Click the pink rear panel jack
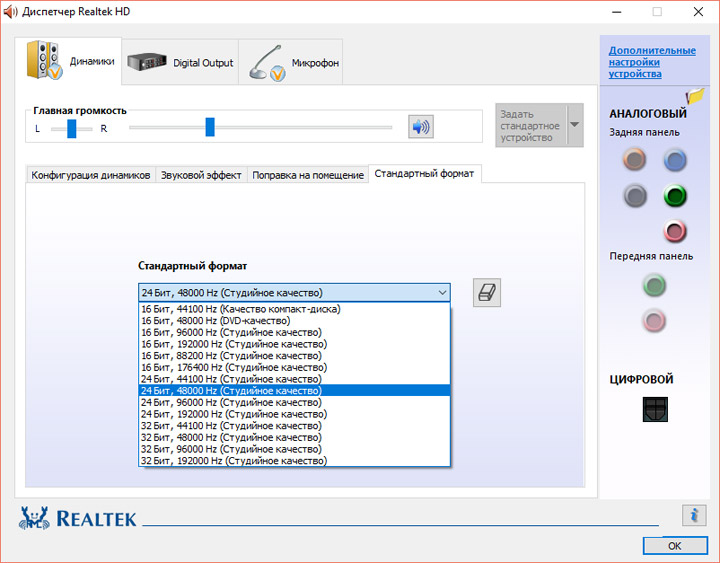The width and height of the screenshot is (720, 563). pos(675,231)
